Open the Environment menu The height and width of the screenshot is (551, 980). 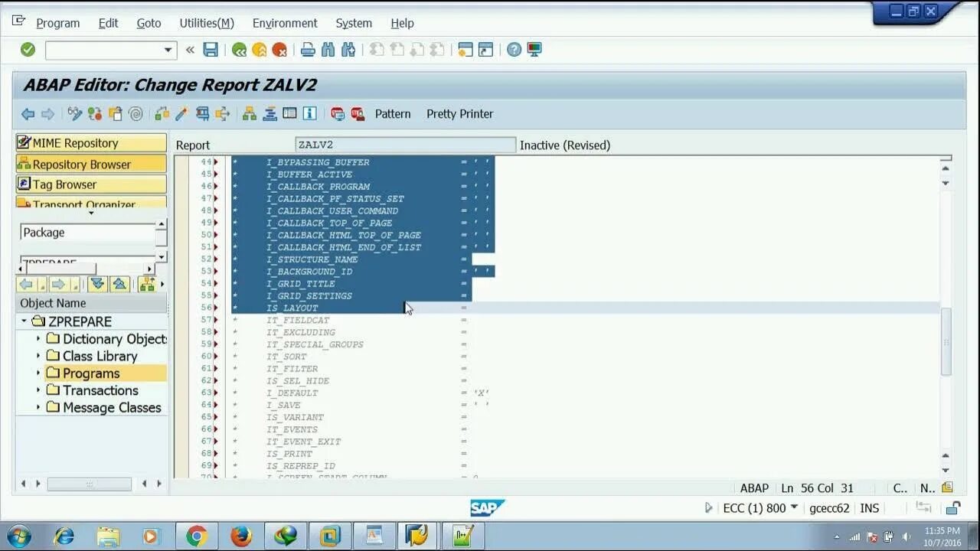pyautogui.click(x=285, y=23)
